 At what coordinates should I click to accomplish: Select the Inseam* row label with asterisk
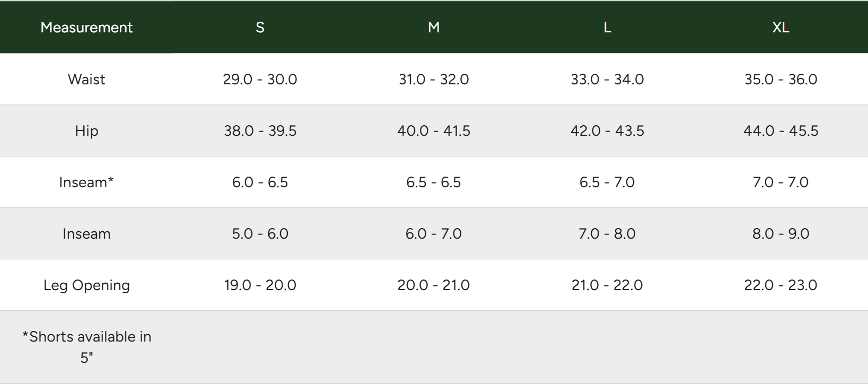tap(86, 182)
